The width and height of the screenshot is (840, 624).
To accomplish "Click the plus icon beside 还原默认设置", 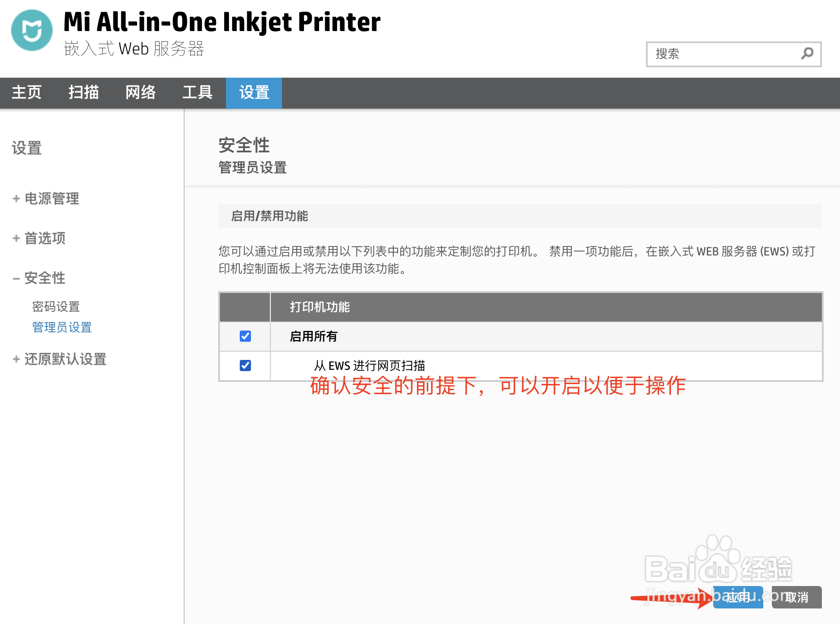I will point(16,359).
